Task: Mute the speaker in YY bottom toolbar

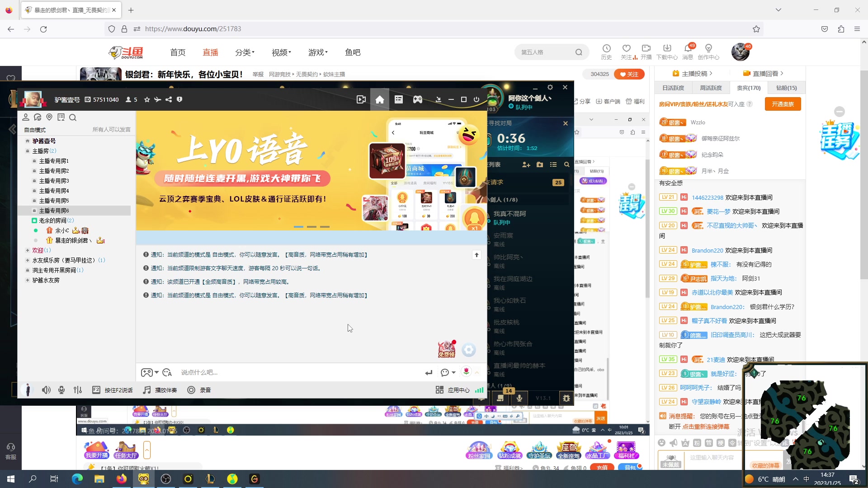Action: (46, 389)
